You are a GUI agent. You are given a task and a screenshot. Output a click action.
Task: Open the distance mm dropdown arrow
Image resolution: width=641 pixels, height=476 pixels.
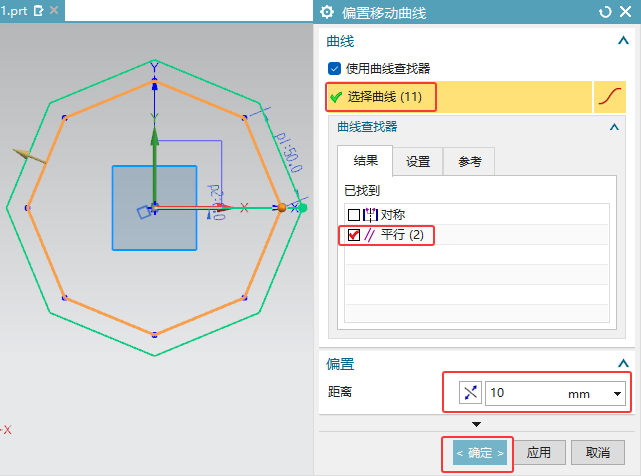point(617,394)
